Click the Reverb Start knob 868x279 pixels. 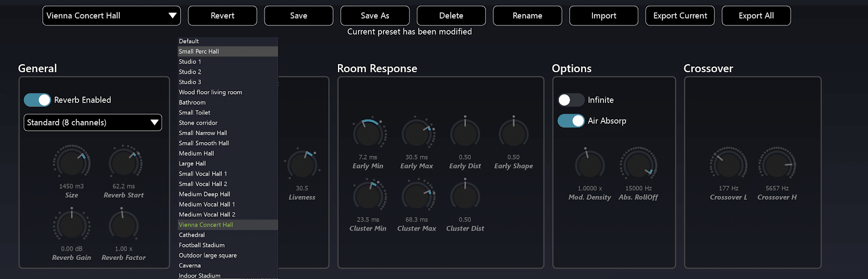click(124, 163)
